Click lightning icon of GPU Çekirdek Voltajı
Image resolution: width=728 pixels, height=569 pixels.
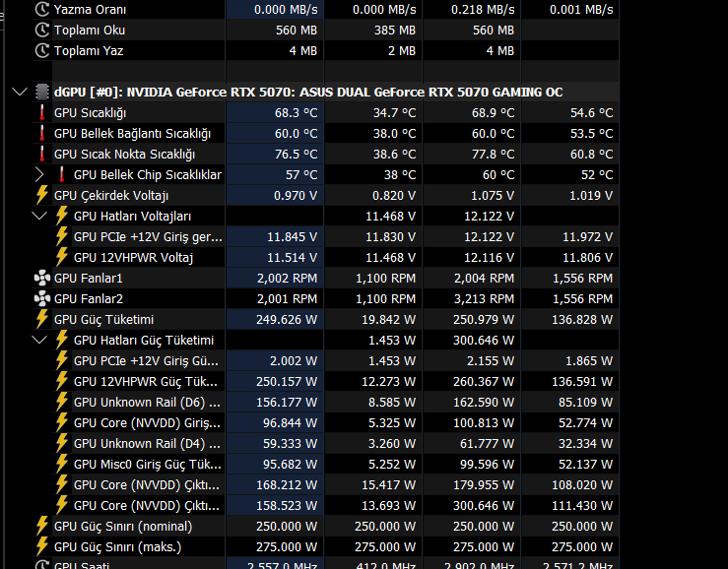pyautogui.click(x=42, y=195)
